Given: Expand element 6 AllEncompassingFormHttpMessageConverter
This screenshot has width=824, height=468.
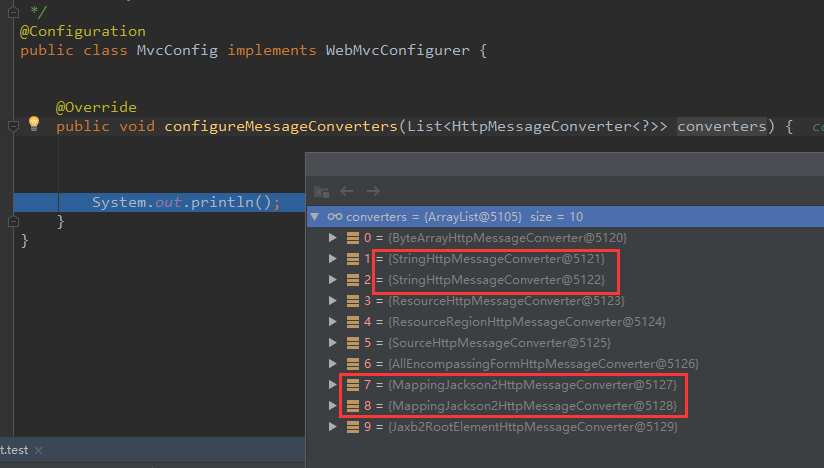Looking at the screenshot, I should pos(333,363).
